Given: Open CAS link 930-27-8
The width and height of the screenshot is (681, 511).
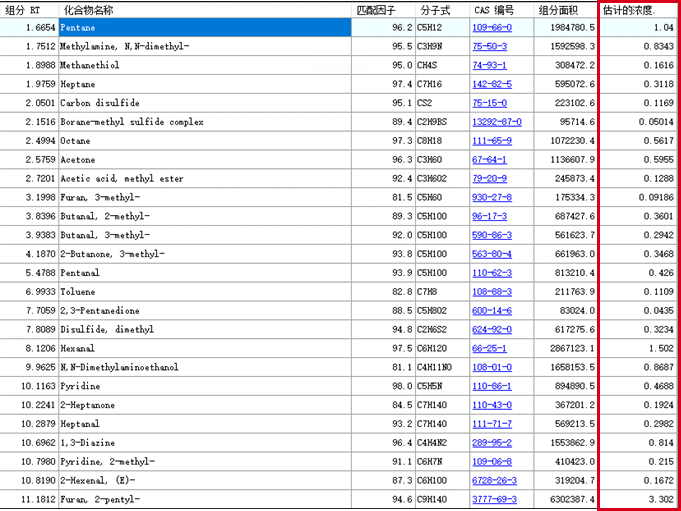Looking at the screenshot, I should pyautogui.click(x=492, y=198).
